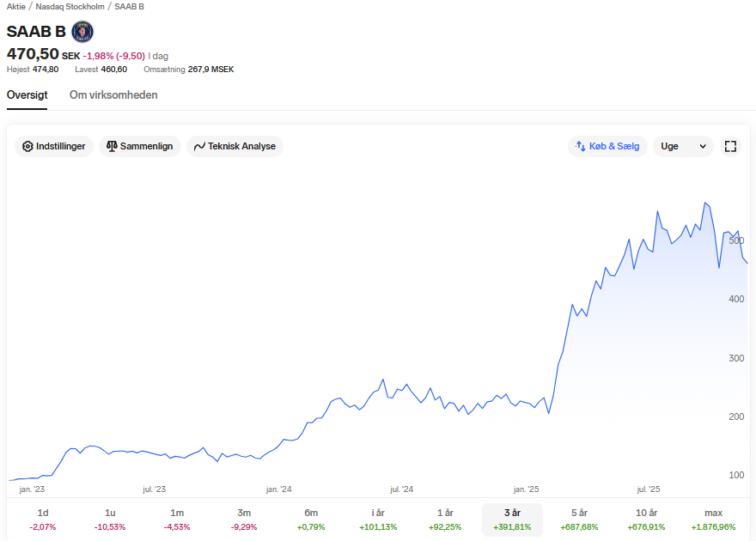The image size is (756, 541).
Task: Select the 1d time range
Action: pos(43,520)
